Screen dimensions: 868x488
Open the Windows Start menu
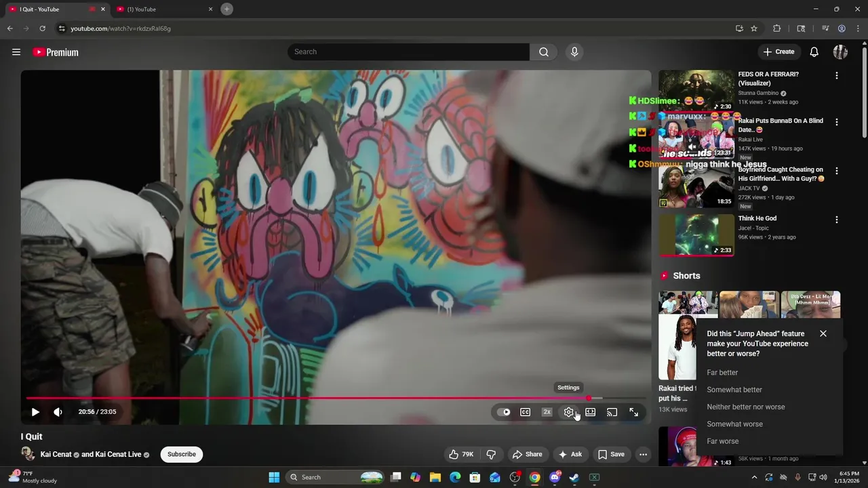point(274,477)
